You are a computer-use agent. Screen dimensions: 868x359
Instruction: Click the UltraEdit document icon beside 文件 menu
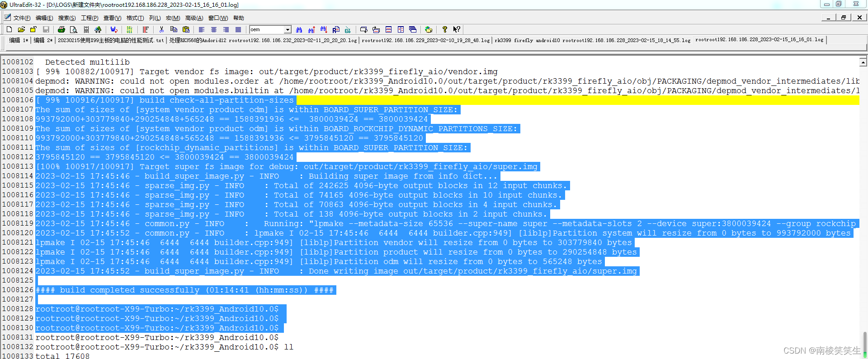coord(7,18)
